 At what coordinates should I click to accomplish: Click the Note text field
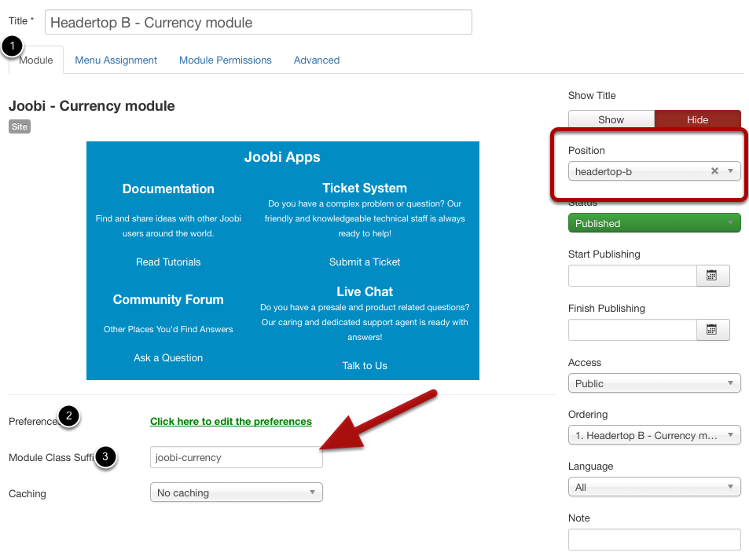coord(655,540)
